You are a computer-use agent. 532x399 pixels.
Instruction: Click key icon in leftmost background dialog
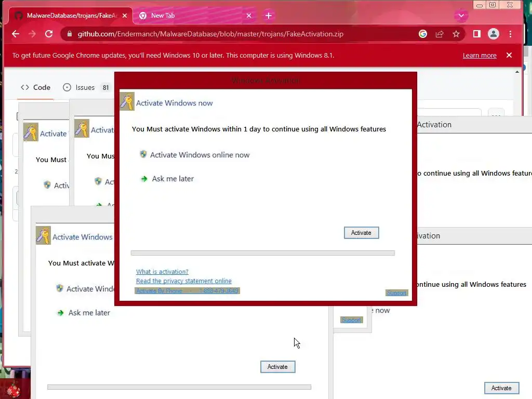[31, 132]
